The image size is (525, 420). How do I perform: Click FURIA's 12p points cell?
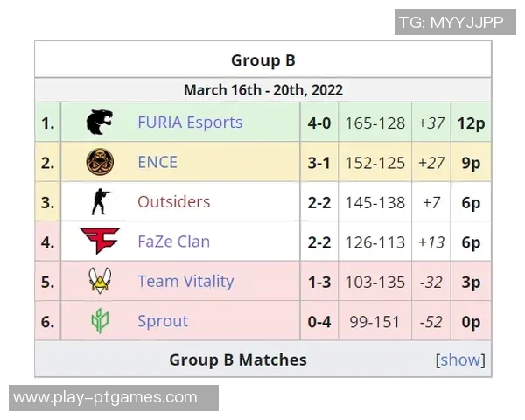click(470, 122)
